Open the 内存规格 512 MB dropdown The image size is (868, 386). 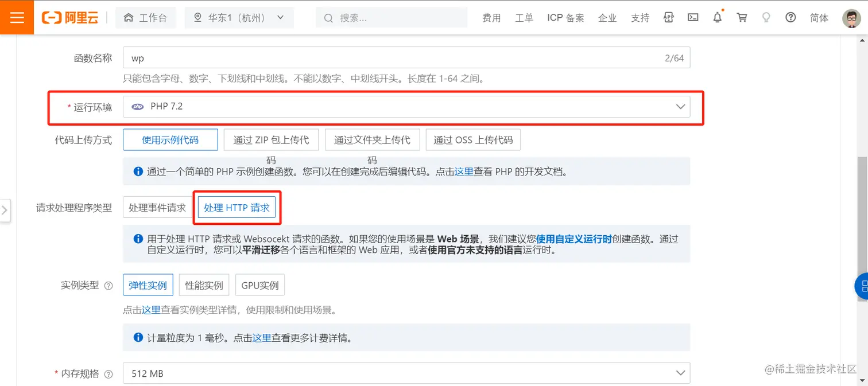pyautogui.click(x=406, y=373)
